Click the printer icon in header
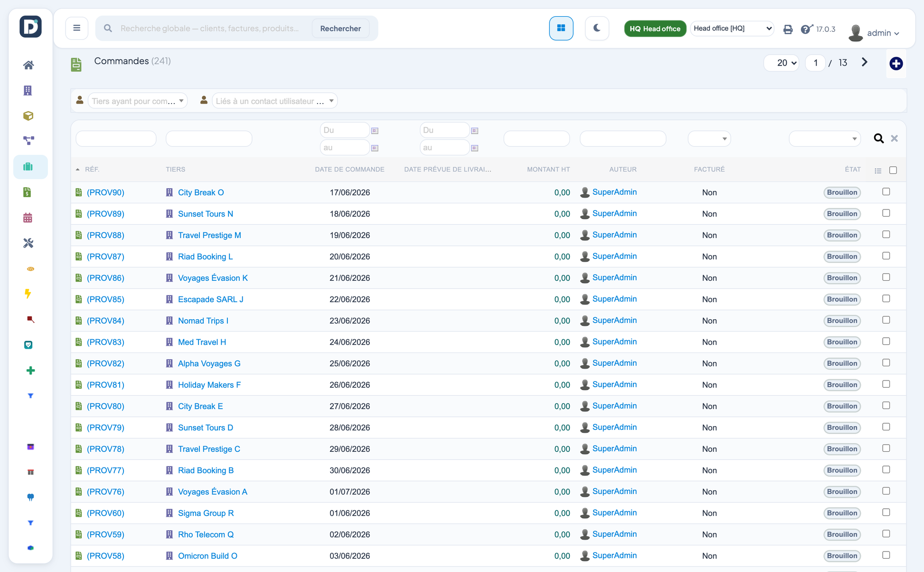This screenshot has height=572, width=924. 788,29
